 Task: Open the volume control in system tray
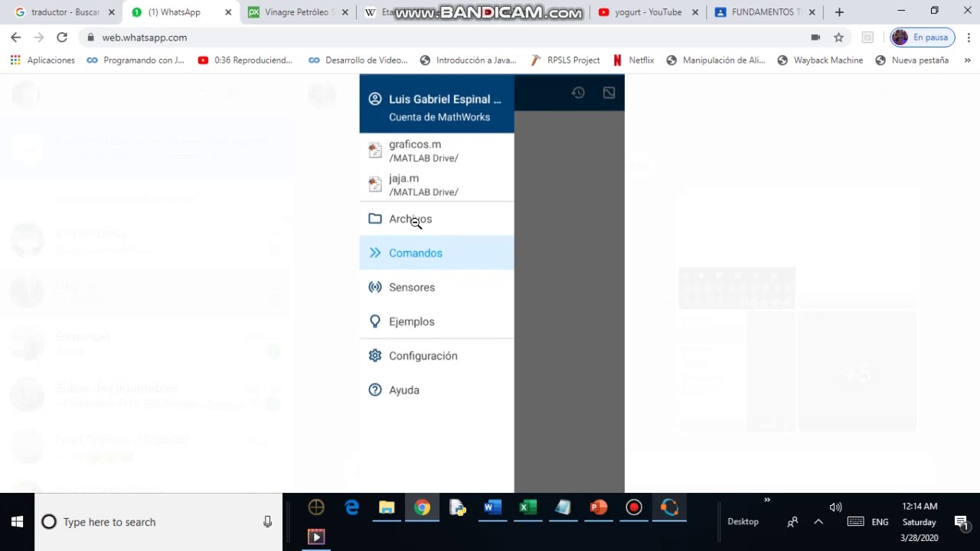pos(835,507)
